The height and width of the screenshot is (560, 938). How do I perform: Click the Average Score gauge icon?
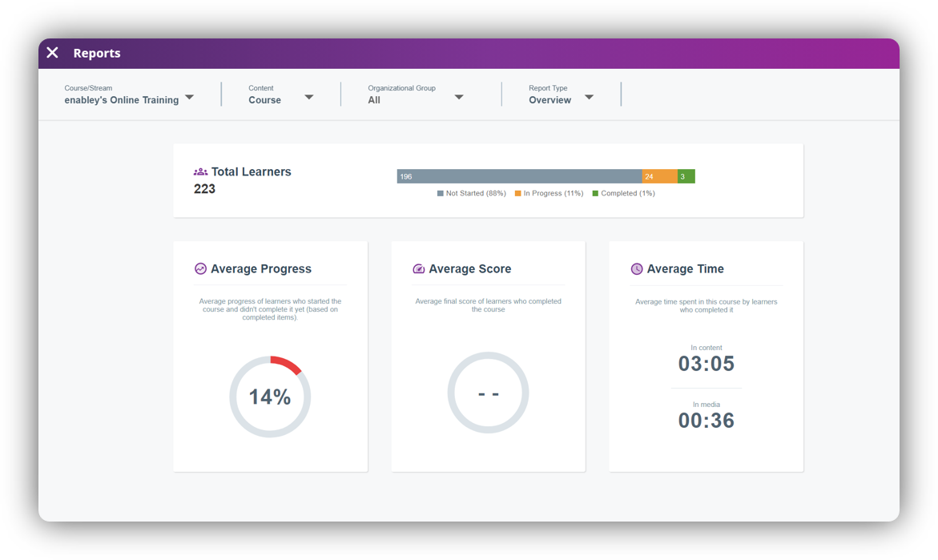(x=418, y=269)
